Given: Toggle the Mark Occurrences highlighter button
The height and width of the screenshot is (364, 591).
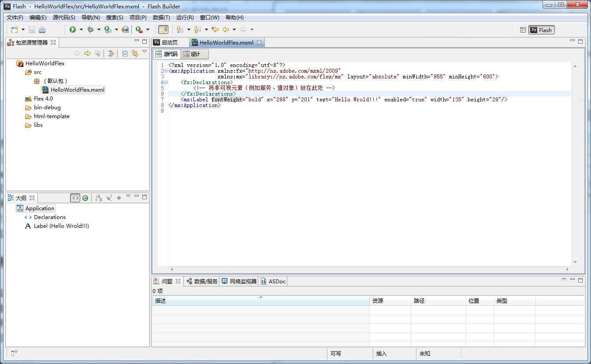Looking at the screenshot, I should (x=163, y=30).
